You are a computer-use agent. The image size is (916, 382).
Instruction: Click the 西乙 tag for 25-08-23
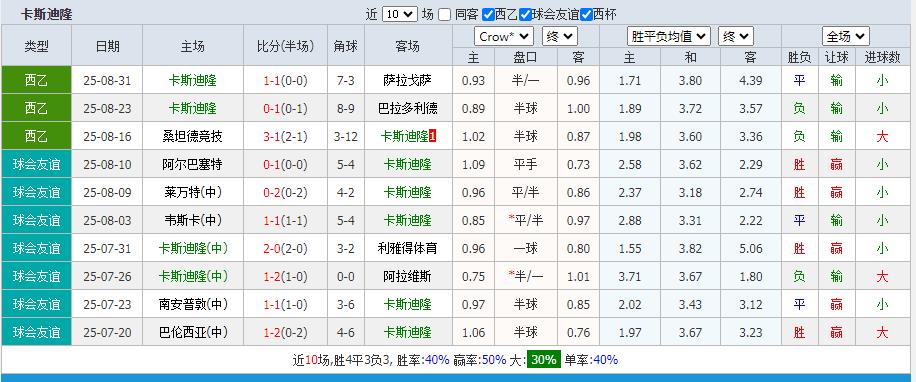36,108
